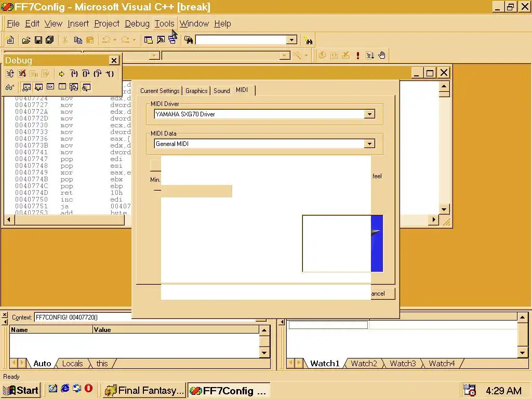Viewport: 532px width, 399px height.
Task: Click the Find text input field
Action: 242,40
